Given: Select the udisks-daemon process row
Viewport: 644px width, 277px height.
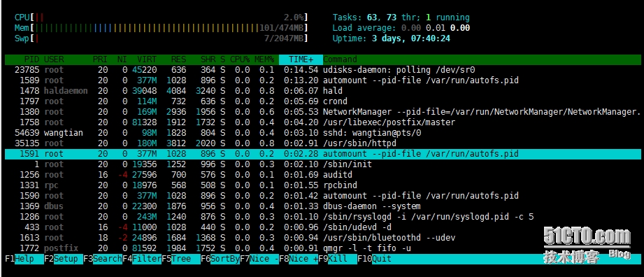Looking at the screenshot, I should click(323, 70).
